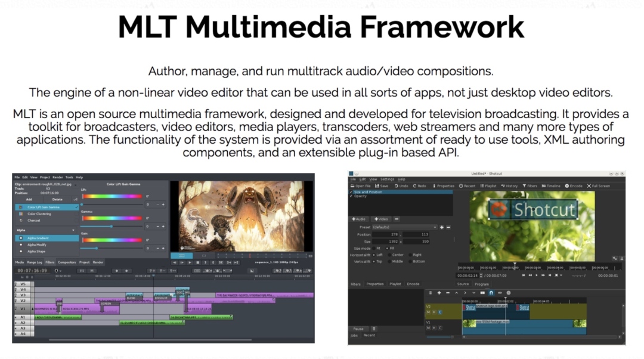This screenshot has height=359, width=644.
Task: Select Right horizontal fit radio
Action: pyautogui.click(x=410, y=255)
